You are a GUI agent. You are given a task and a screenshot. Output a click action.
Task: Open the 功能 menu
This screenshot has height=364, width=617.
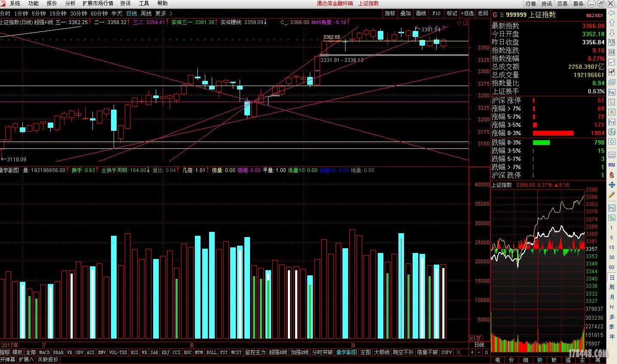pyautogui.click(x=33, y=3)
